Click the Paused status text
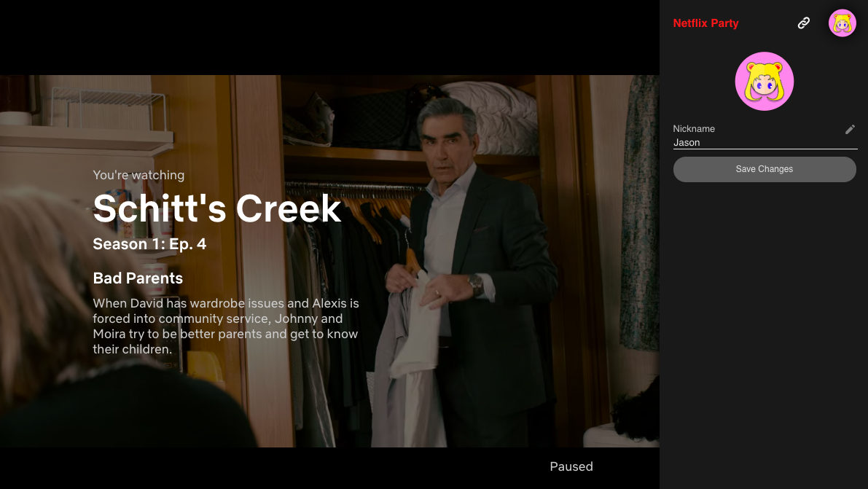Screen dimensions: 868x489 [x=571, y=466]
